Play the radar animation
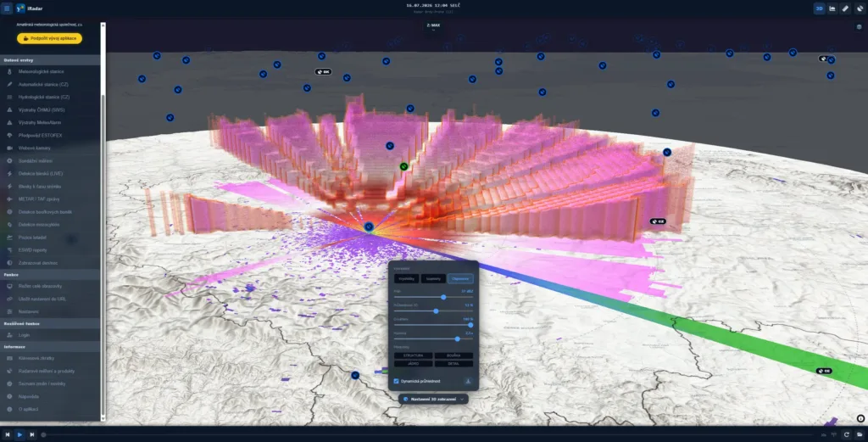The image size is (868, 442). coord(19,435)
